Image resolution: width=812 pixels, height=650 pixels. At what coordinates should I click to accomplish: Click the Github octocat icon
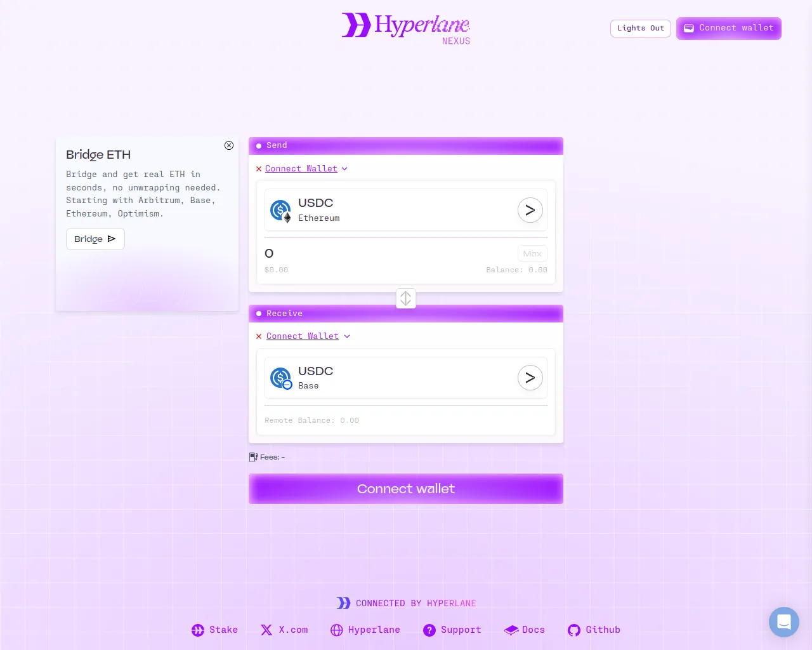click(574, 630)
